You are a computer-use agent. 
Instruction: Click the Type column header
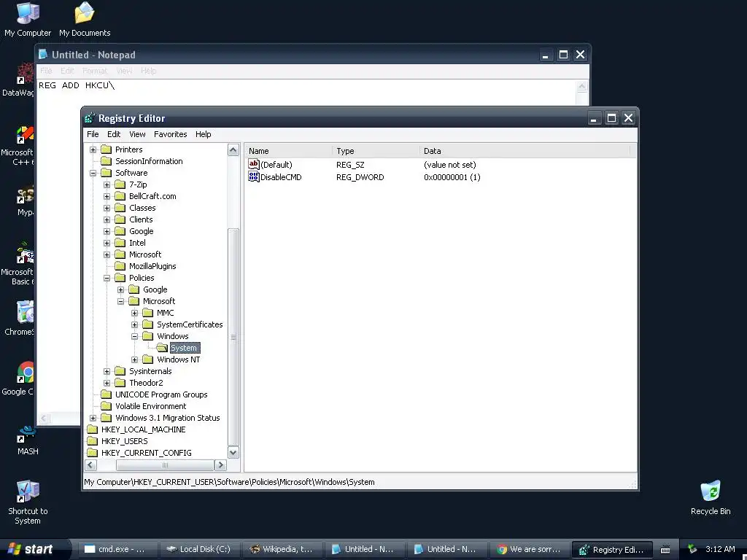[376, 151]
